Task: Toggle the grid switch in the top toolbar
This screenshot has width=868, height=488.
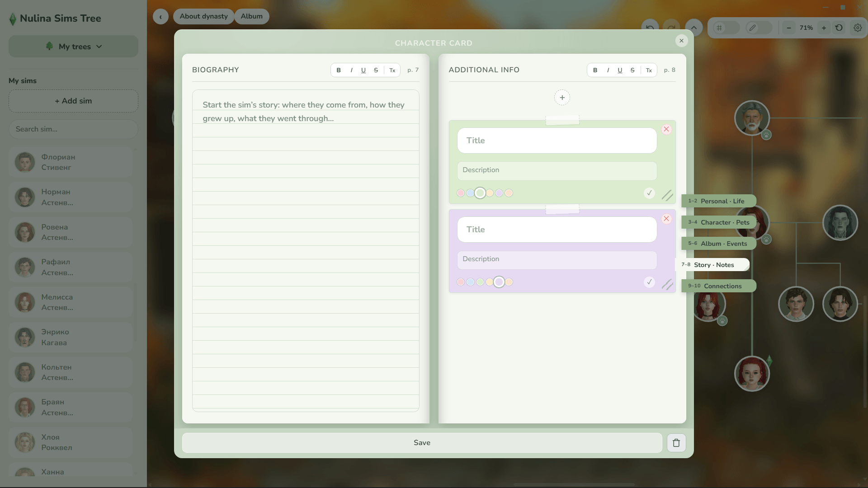Action: coord(726,28)
